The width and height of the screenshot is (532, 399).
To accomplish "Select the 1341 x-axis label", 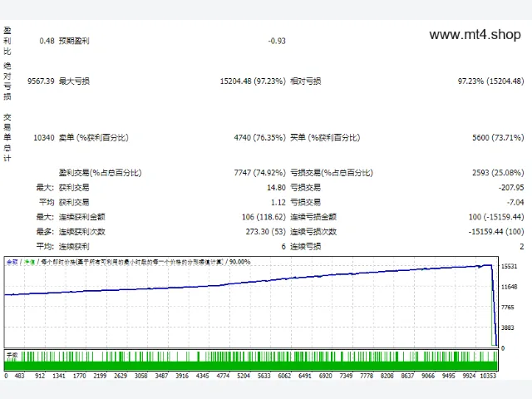I will point(59,376).
